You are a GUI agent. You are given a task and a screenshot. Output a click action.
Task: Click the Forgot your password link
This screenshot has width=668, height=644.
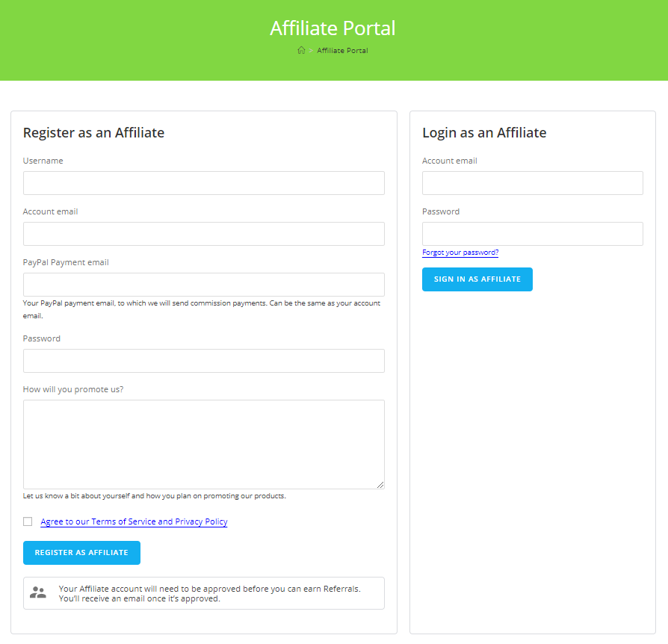460,252
